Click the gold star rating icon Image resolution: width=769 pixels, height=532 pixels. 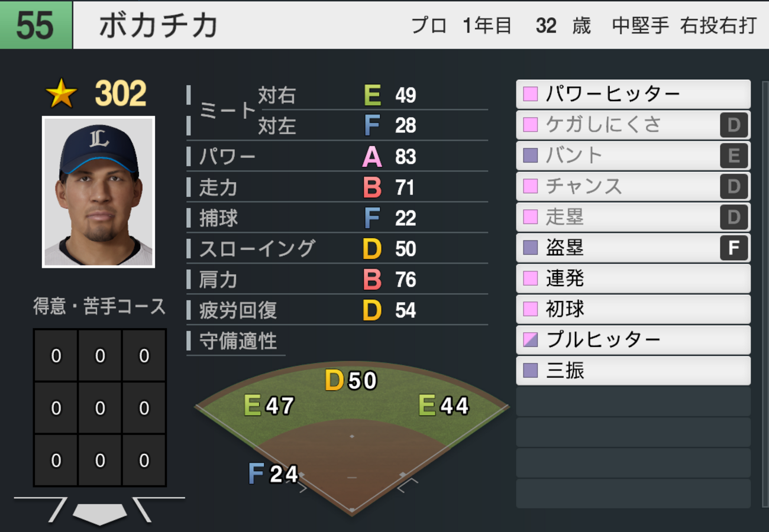(62, 95)
